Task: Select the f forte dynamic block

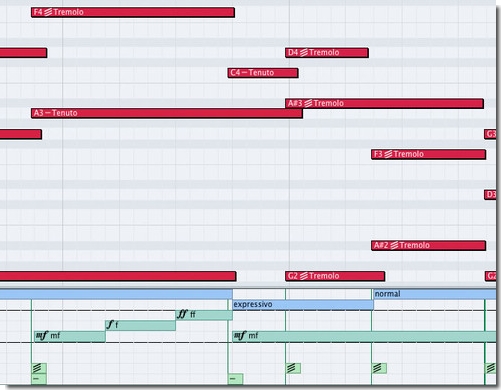Action: [140, 325]
